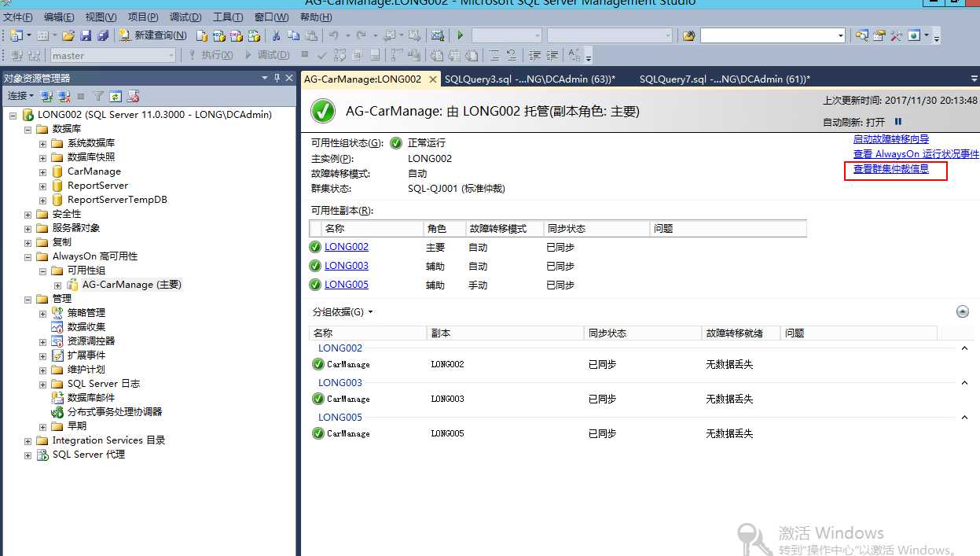Open the Help menu
980x556 pixels.
coord(315,17)
